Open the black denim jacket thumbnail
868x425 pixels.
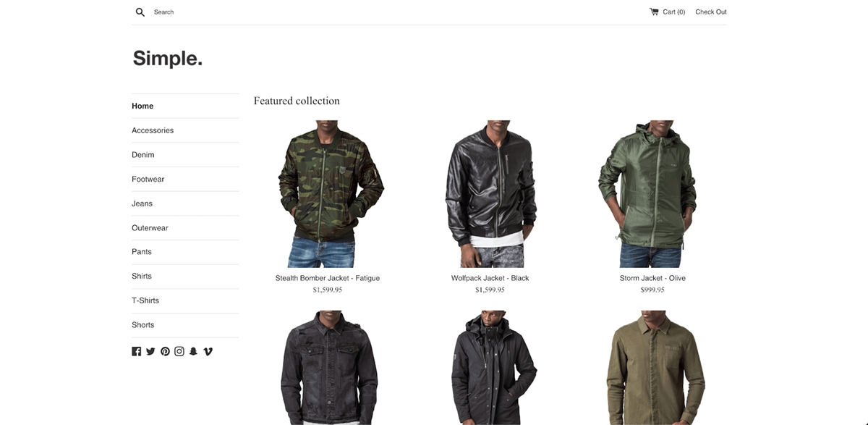click(x=328, y=368)
